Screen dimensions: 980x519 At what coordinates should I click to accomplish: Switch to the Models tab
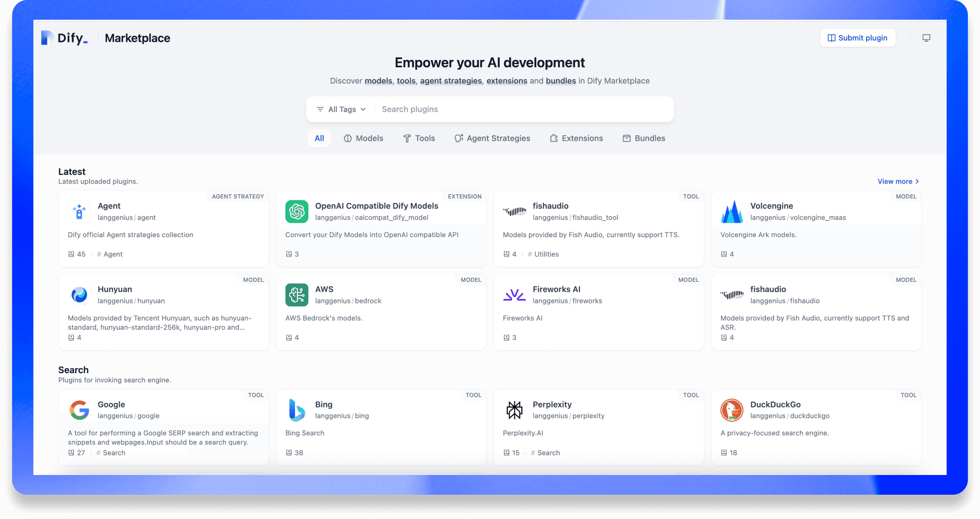tap(363, 138)
